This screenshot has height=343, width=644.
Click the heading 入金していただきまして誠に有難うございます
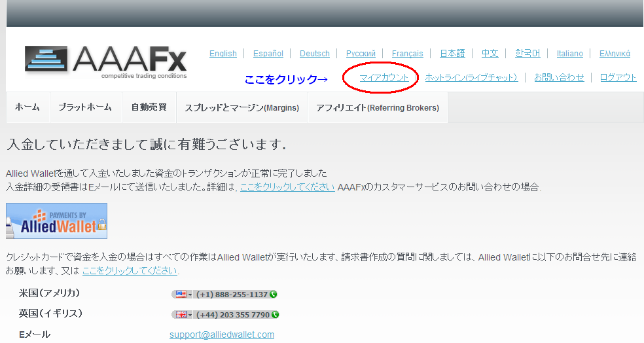point(146,144)
